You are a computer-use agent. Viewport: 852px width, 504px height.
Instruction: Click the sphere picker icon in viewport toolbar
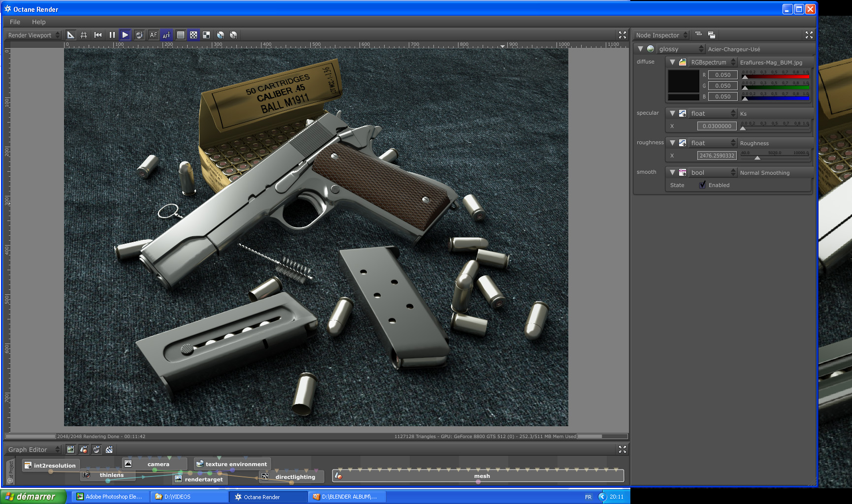139,35
